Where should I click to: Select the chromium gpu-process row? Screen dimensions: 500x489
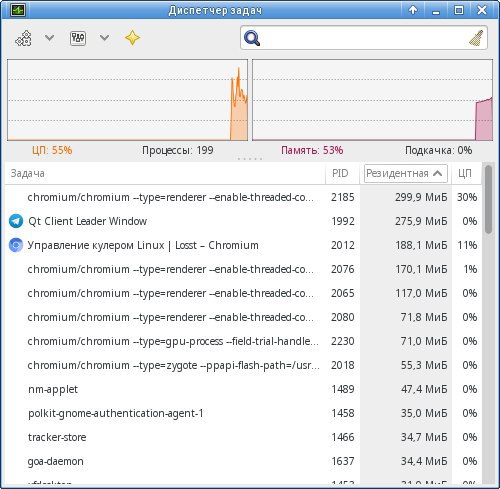(x=243, y=341)
